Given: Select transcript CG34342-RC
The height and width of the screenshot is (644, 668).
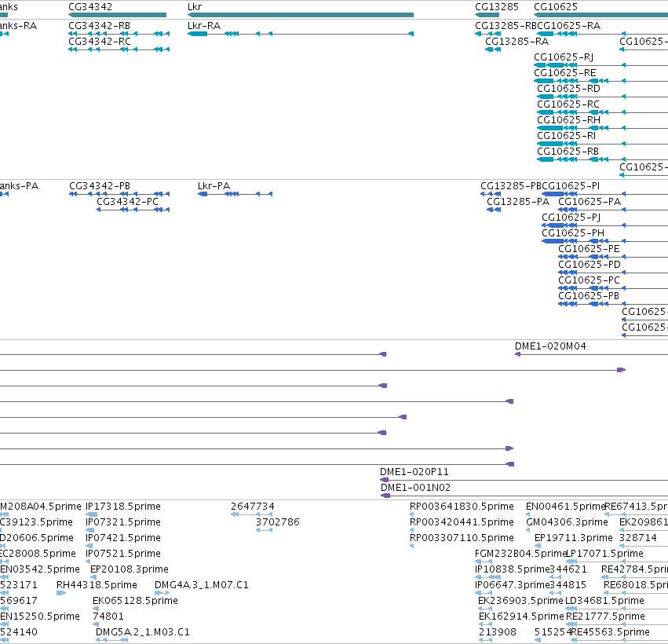Looking at the screenshot, I should point(100,42).
